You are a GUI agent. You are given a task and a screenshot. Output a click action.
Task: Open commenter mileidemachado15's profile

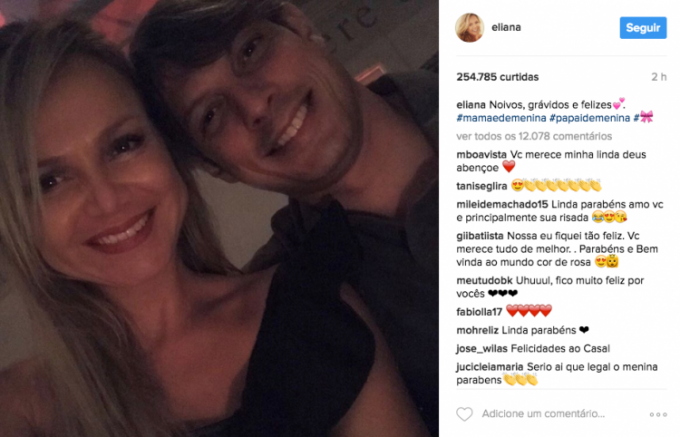tap(502, 204)
